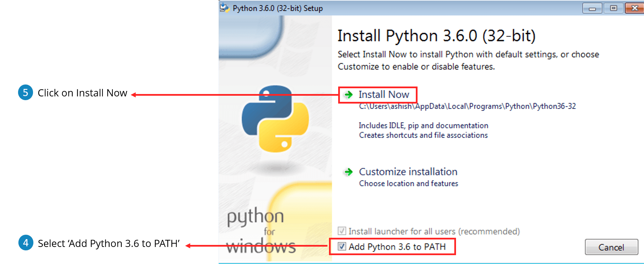
Task: Click the 'Install Python 3.6.0 (32-bit)' heading
Action: tap(436, 36)
